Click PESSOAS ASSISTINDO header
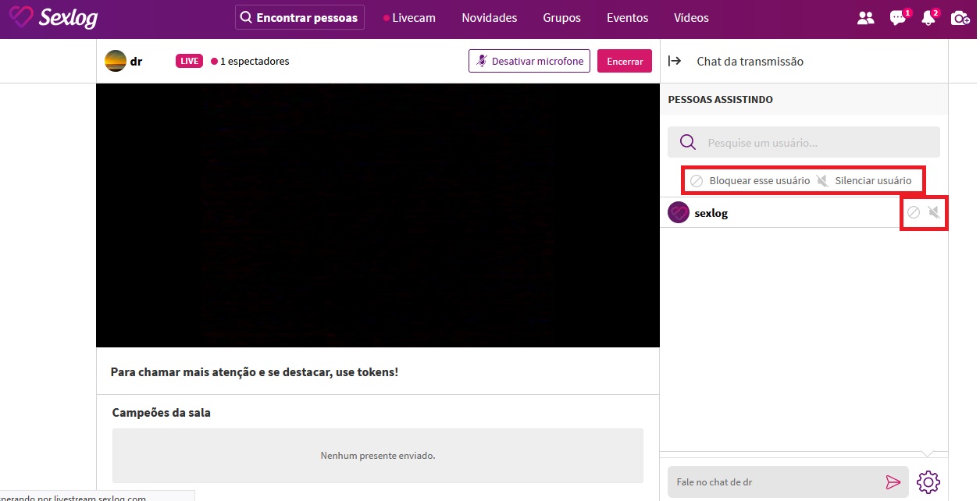 point(721,100)
